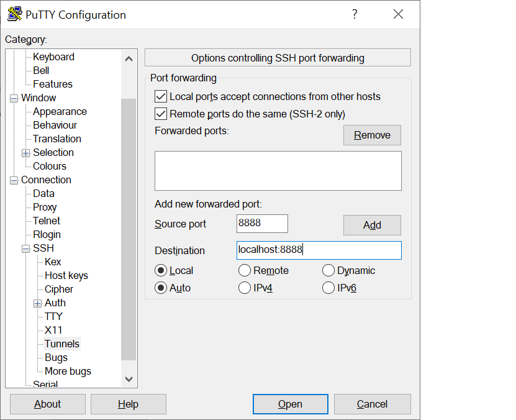Expand the Selection tree node
This screenshot has width=516, height=420.
click(26, 153)
